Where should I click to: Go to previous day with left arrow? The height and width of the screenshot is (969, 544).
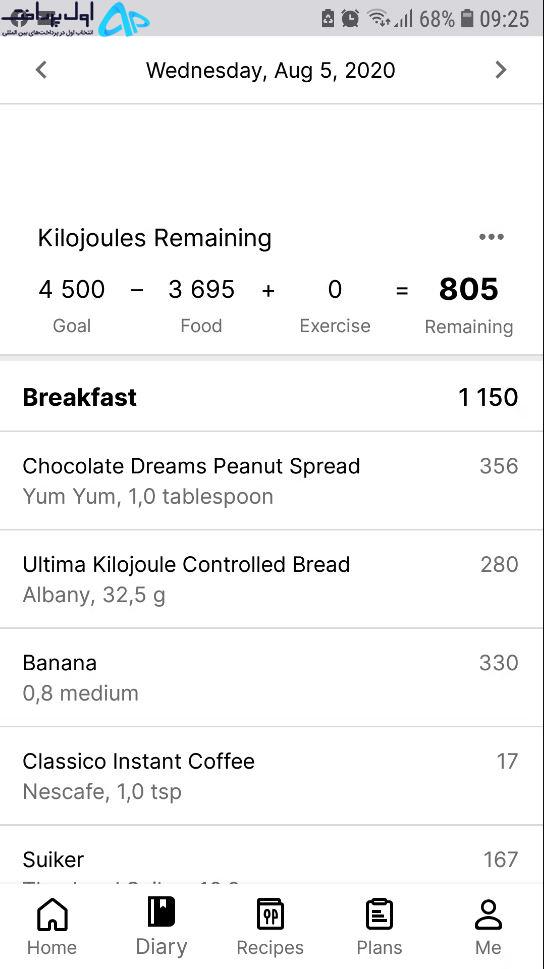click(41, 70)
